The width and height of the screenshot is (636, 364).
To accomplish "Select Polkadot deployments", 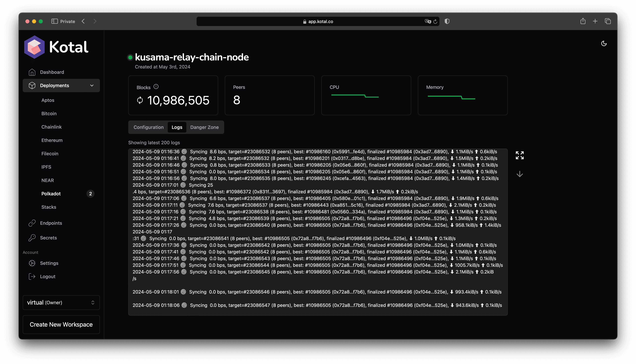I will coord(51,194).
